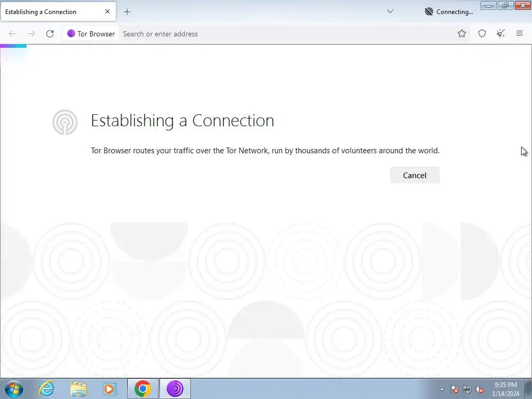Click the Tor Browser identity badge
The height and width of the screenshot is (399, 532).
(91, 34)
